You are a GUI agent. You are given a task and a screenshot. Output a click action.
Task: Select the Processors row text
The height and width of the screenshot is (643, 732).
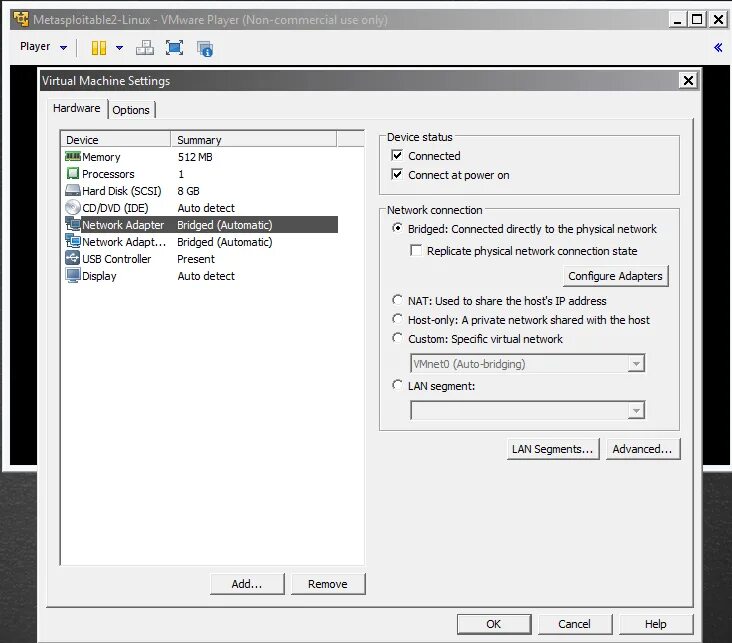[108, 174]
